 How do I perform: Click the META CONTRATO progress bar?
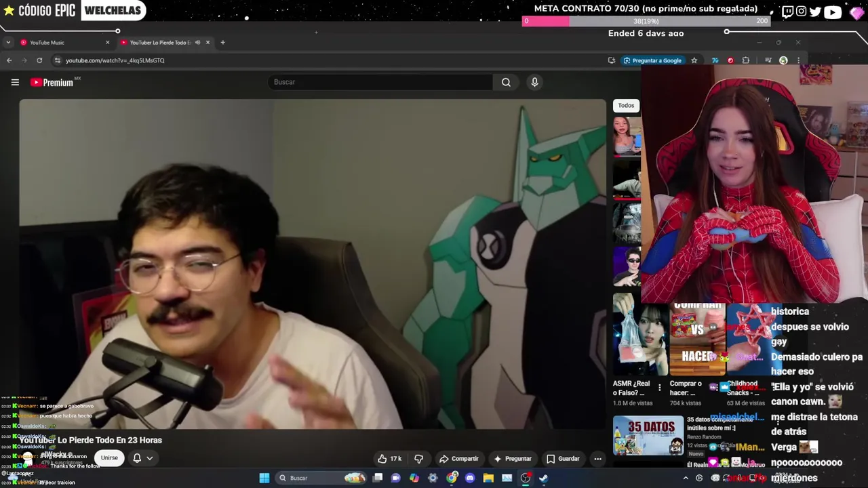point(646,21)
